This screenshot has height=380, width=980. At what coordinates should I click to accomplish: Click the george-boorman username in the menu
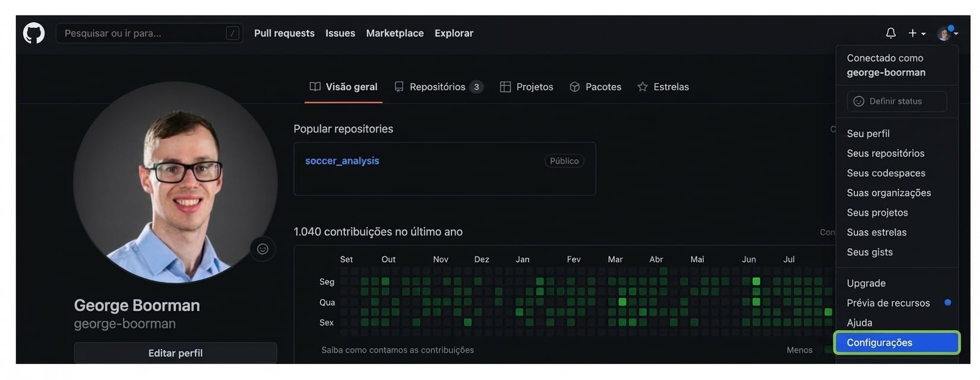pos(886,72)
